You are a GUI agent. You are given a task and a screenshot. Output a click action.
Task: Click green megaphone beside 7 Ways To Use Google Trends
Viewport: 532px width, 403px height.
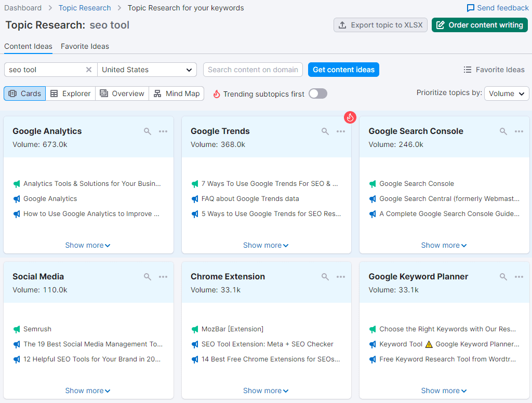coord(195,184)
